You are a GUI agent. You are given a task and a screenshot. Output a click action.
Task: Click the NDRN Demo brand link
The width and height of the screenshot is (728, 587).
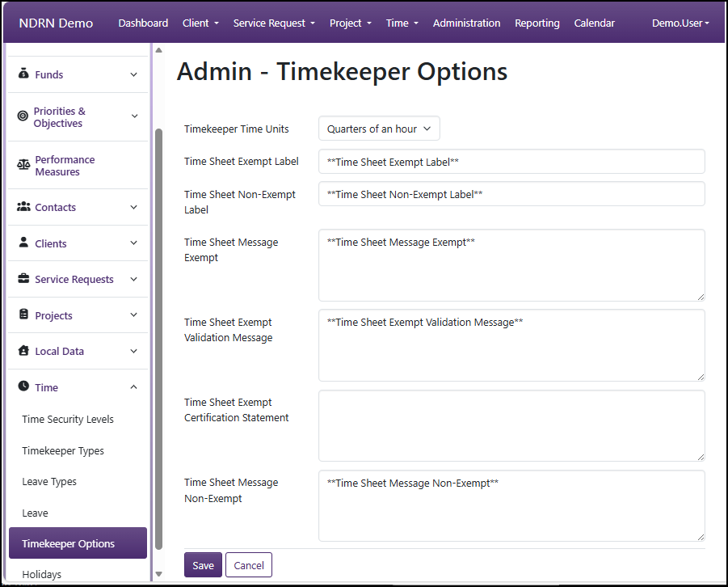point(56,23)
